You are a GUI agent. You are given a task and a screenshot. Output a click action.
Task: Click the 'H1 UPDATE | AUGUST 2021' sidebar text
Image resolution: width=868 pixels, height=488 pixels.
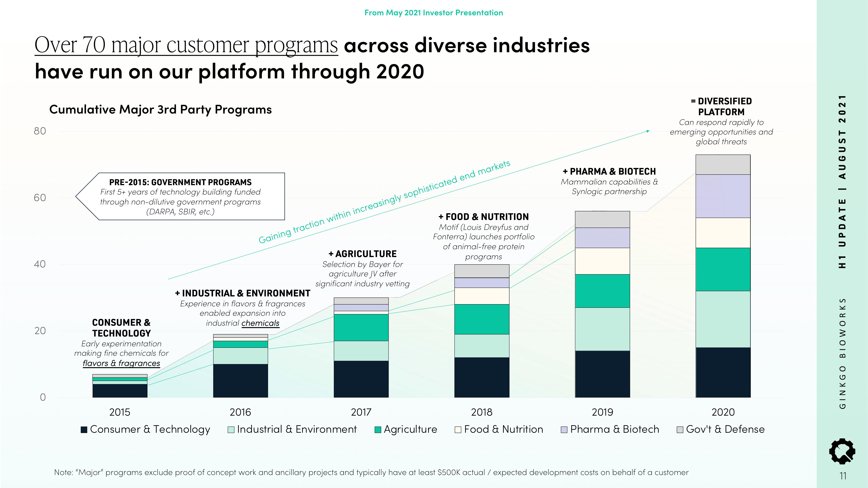click(842, 182)
